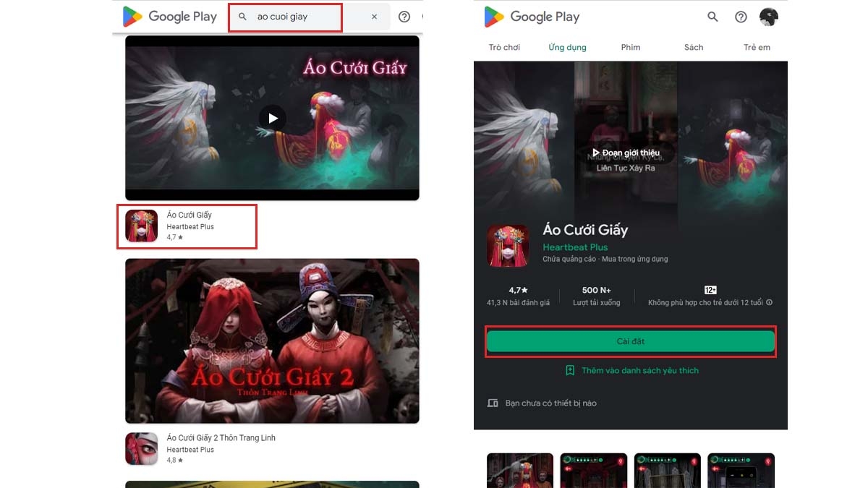
Task: Clear the search text with X icon
Action: 374,17
